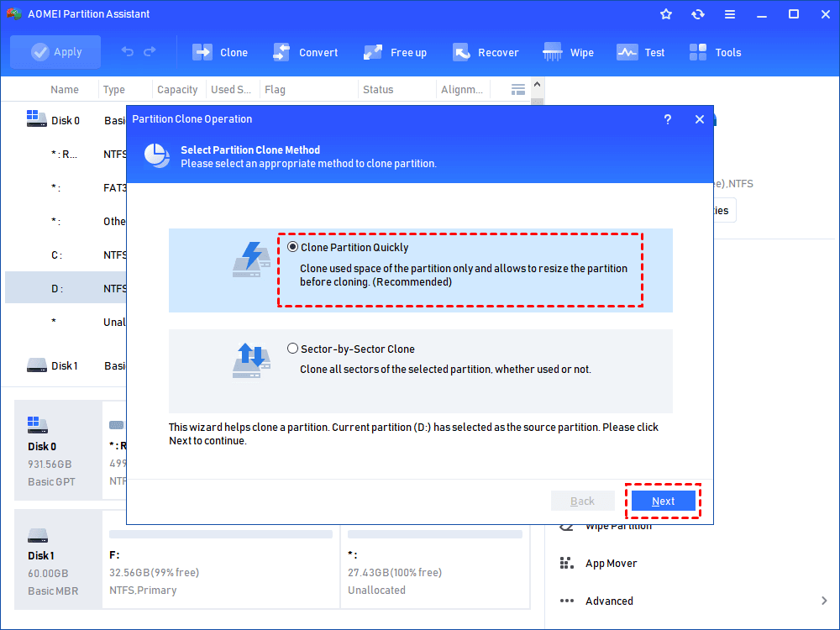Click the Name column header
This screenshot has width=840, height=630.
65,88
